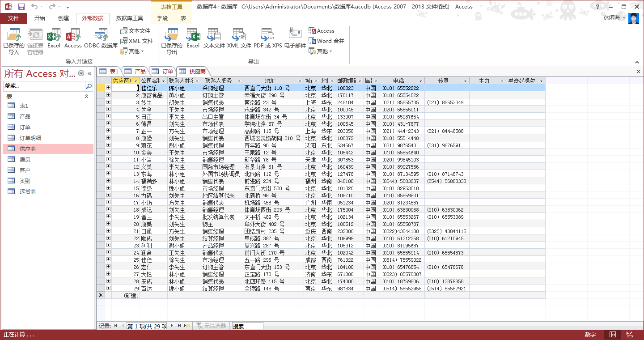The height and width of the screenshot is (340, 644).
Task: Open the 客户 table in navigation pane
Action: [48, 170]
